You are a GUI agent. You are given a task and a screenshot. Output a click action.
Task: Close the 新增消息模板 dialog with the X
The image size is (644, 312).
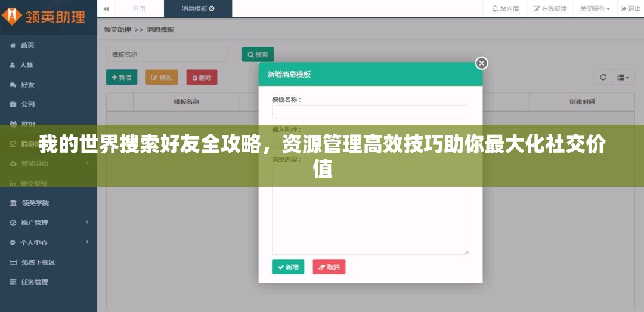click(481, 63)
